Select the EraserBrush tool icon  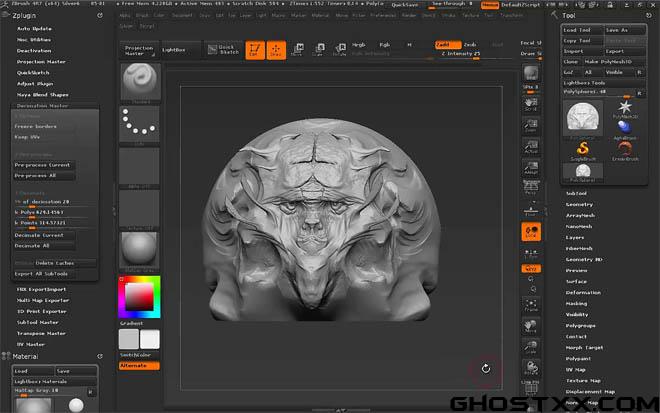pyautogui.click(x=625, y=151)
